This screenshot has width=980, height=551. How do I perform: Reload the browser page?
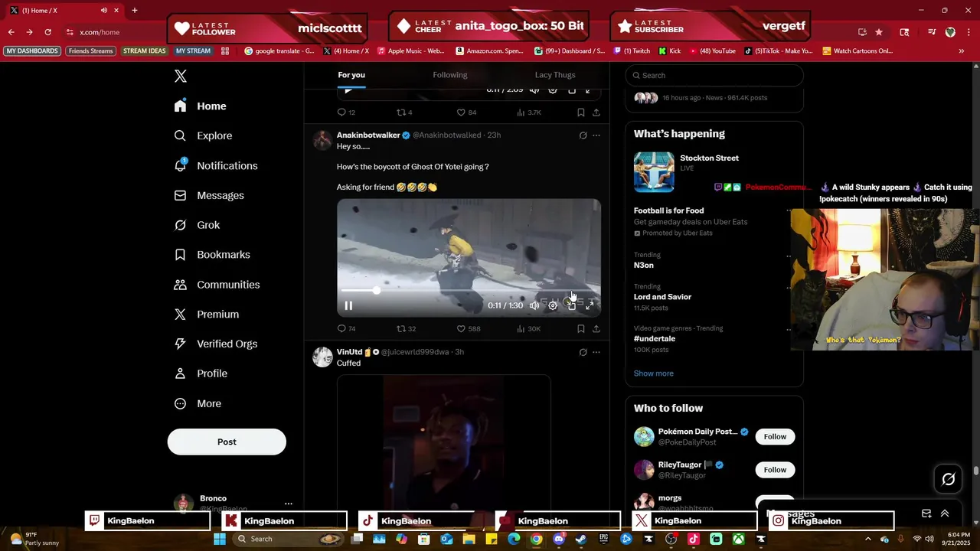coord(47,32)
